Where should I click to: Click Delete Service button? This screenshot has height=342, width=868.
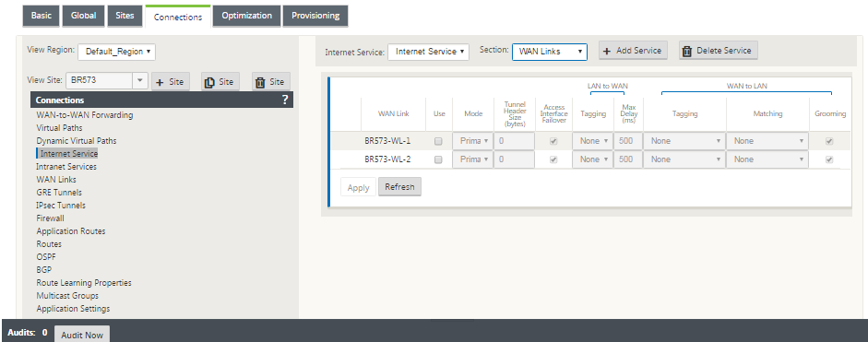[718, 51]
